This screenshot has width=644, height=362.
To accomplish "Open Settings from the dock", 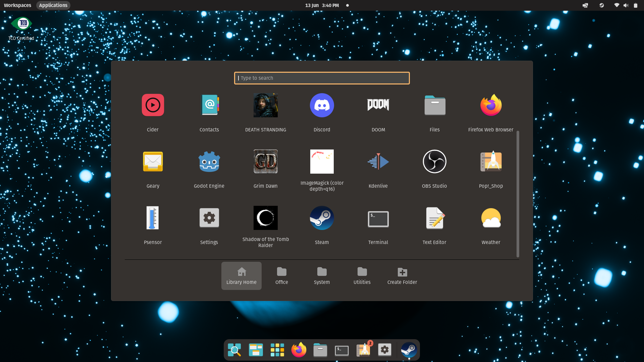I will pyautogui.click(x=385, y=350).
